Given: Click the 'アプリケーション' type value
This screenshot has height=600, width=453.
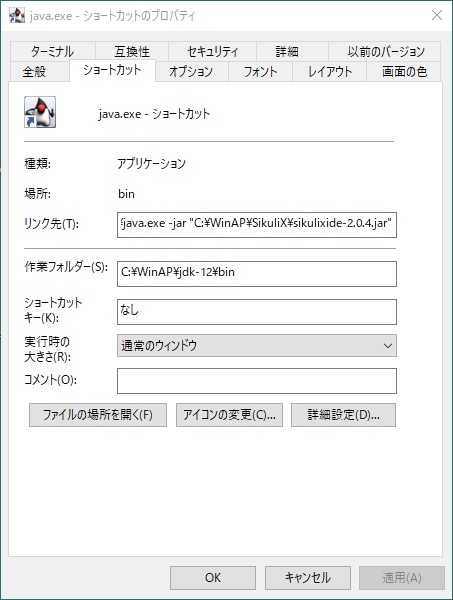Looking at the screenshot, I should pos(152,164).
